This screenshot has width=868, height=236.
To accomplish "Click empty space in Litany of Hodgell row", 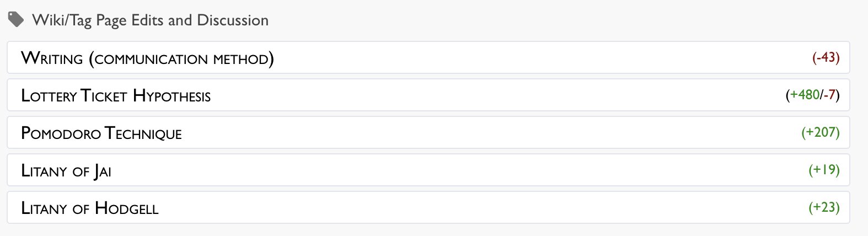I will 441,208.
